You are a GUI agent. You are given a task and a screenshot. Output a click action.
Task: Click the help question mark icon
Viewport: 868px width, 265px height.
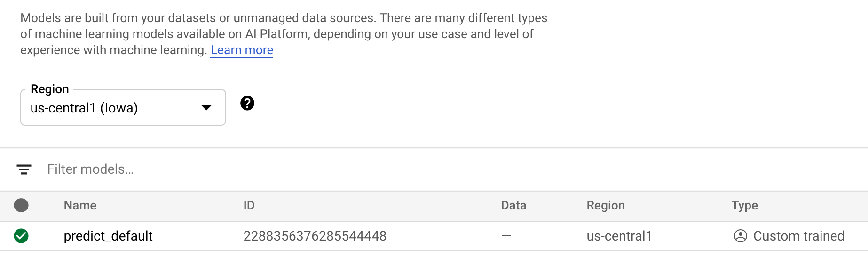click(247, 103)
